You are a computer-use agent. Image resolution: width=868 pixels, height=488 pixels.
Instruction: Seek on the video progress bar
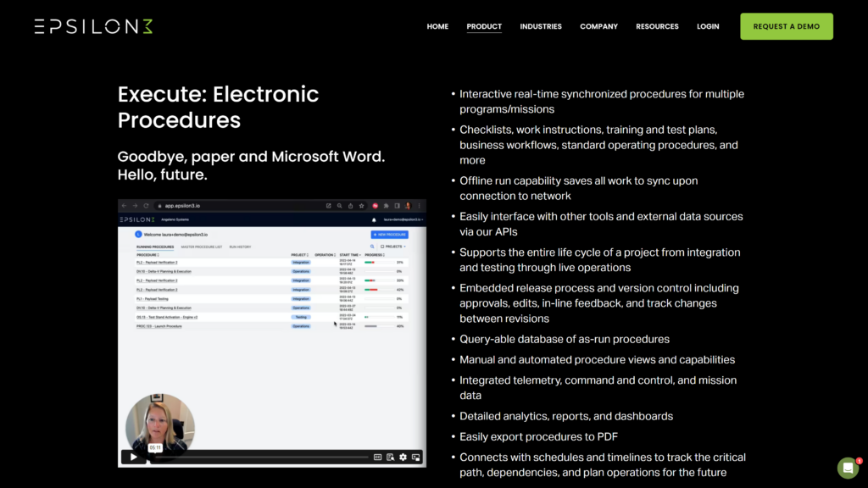(x=261, y=457)
